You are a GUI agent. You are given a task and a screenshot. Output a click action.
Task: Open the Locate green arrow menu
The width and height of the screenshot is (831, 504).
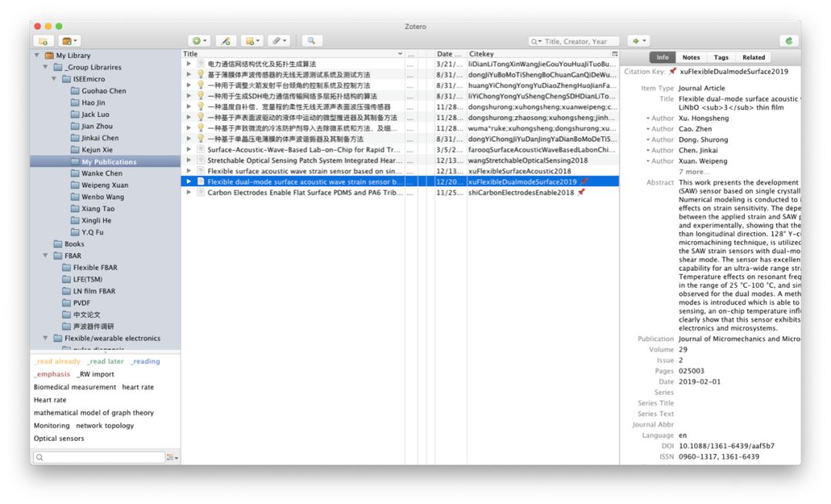[639, 41]
